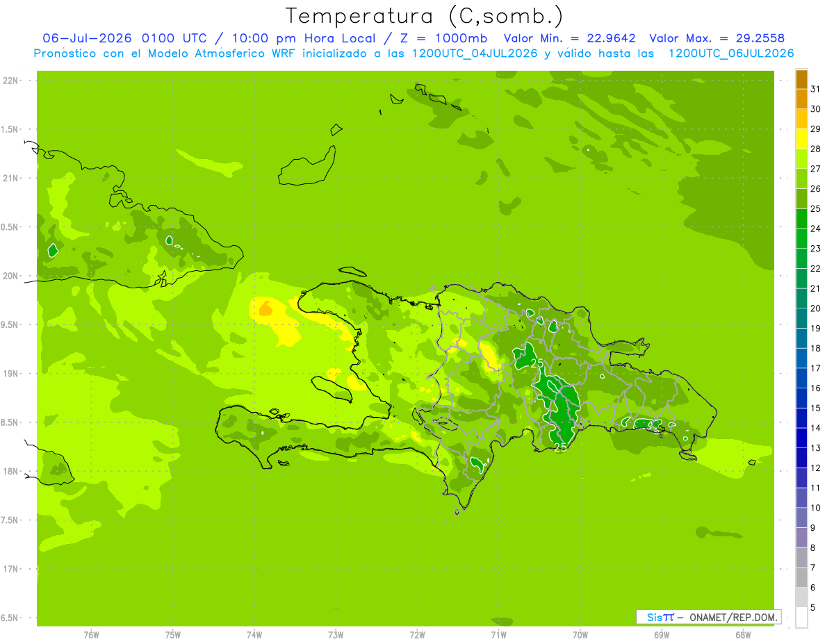Click the legend value "23" on the color bar
Image resolution: width=834 pixels, height=644 pixels.
(x=816, y=249)
